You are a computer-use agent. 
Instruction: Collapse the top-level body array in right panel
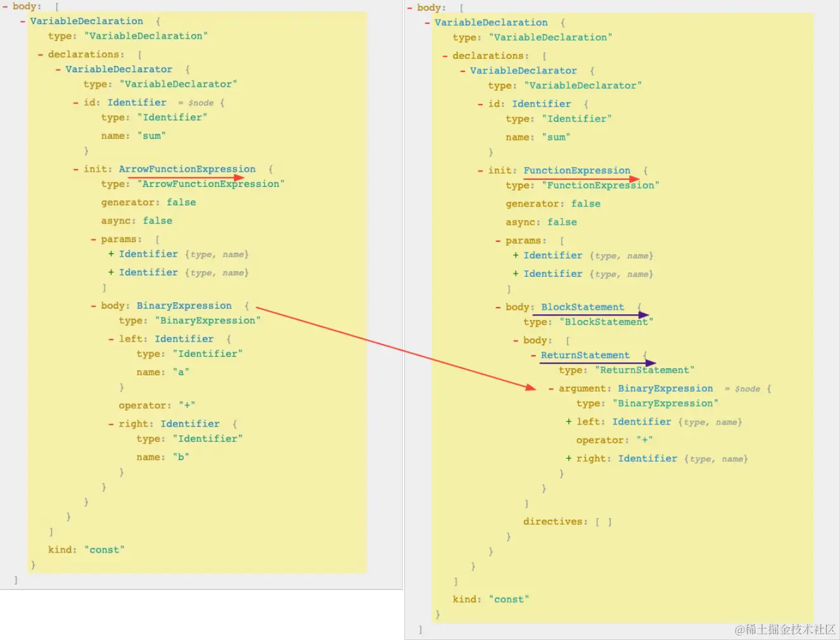pos(410,8)
